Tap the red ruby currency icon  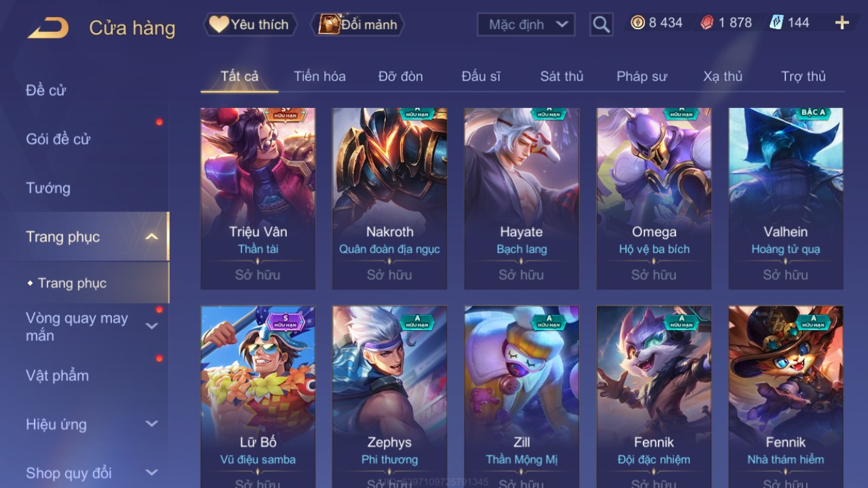click(707, 23)
